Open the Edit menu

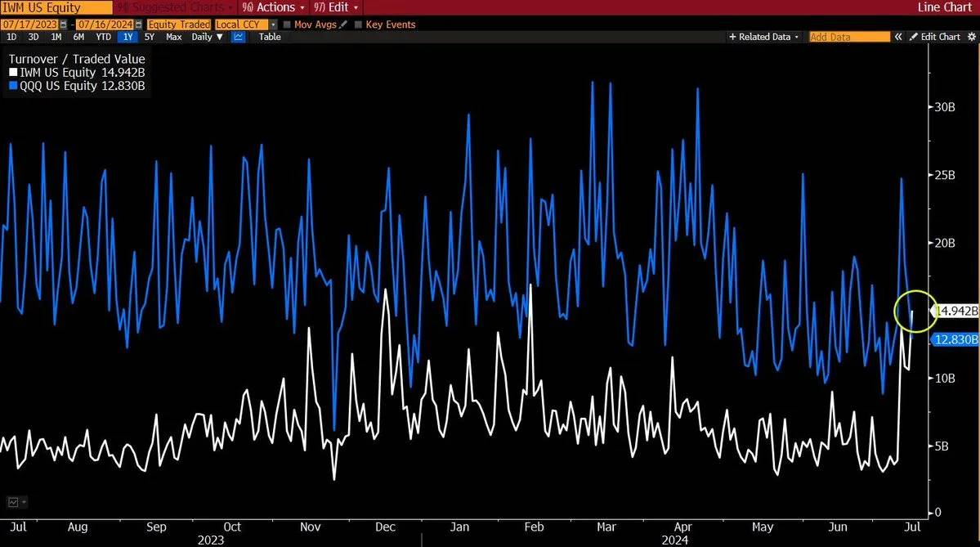pos(337,7)
